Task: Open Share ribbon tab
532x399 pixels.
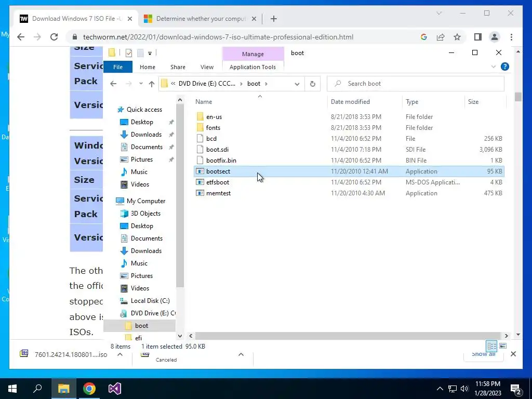Action: tap(178, 67)
